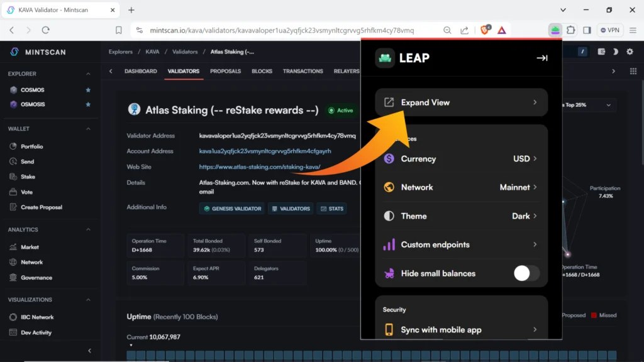Click the browser extensions puzzle icon
The height and width of the screenshot is (362, 644).
(x=571, y=30)
